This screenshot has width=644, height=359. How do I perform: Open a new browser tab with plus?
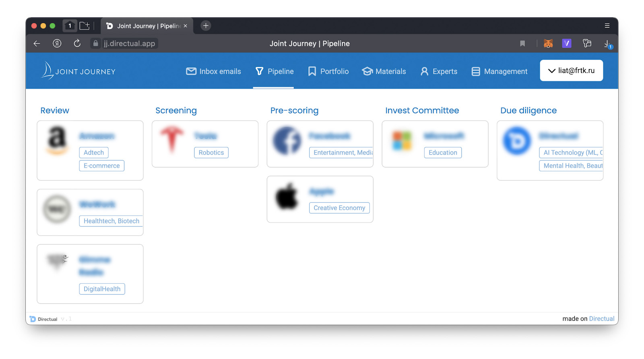206,26
